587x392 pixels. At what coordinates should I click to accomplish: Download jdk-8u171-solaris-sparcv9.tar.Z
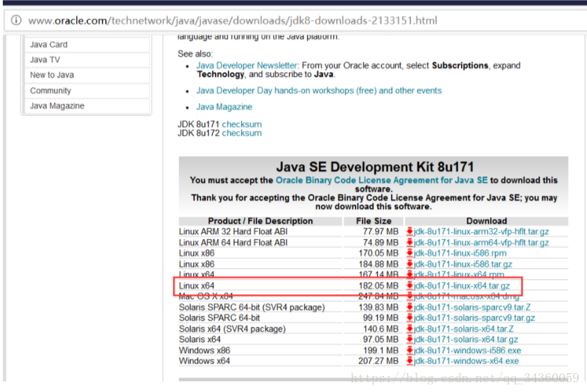coord(472,307)
